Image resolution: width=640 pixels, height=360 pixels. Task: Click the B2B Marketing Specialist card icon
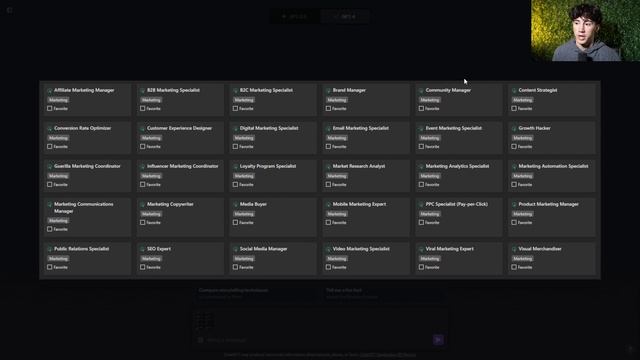[142, 90]
